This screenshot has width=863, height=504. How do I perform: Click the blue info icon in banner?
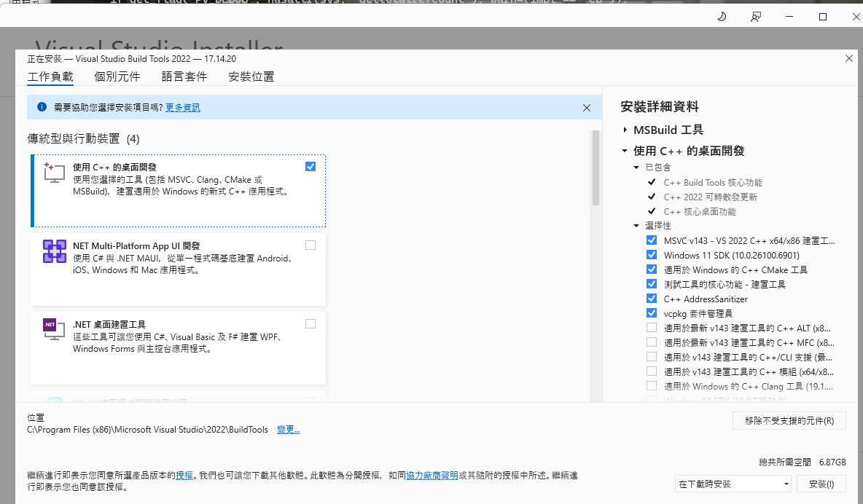pyautogui.click(x=42, y=107)
